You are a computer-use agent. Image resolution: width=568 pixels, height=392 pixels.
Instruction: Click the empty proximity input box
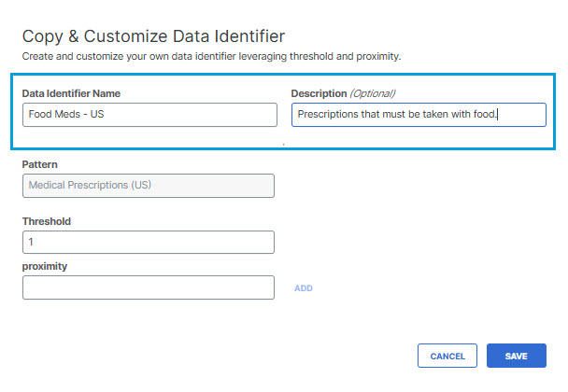(149, 287)
